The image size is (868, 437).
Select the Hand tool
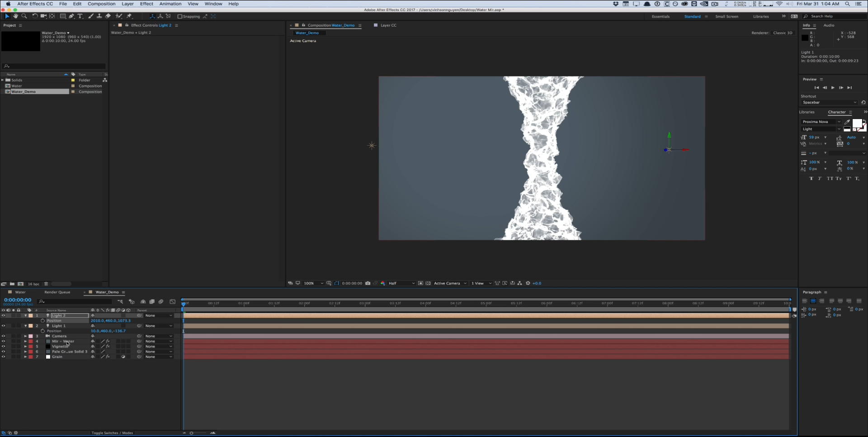15,16
